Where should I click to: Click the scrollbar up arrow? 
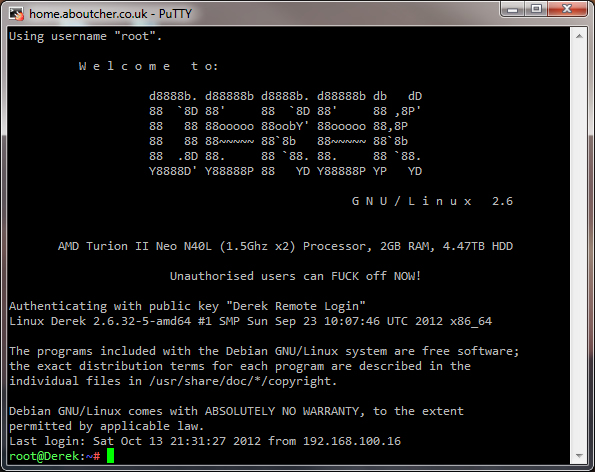pyautogui.click(x=579, y=36)
